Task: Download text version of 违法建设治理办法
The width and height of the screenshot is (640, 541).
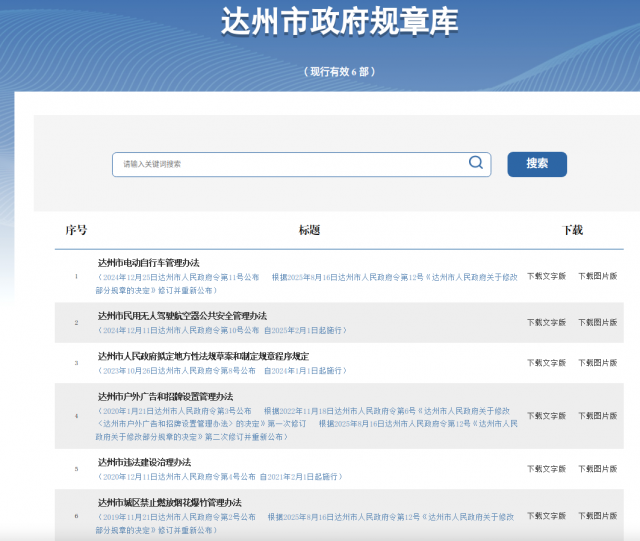Action: [546, 469]
